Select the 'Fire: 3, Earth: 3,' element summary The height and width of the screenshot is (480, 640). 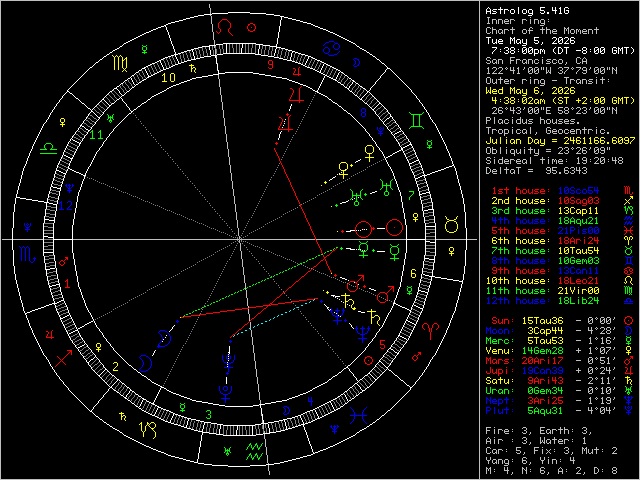coord(539,431)
